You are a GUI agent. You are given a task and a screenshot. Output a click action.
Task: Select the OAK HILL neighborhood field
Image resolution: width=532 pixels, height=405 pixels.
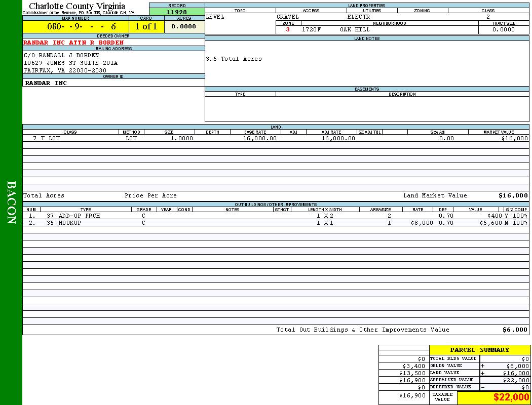point(355,29)
